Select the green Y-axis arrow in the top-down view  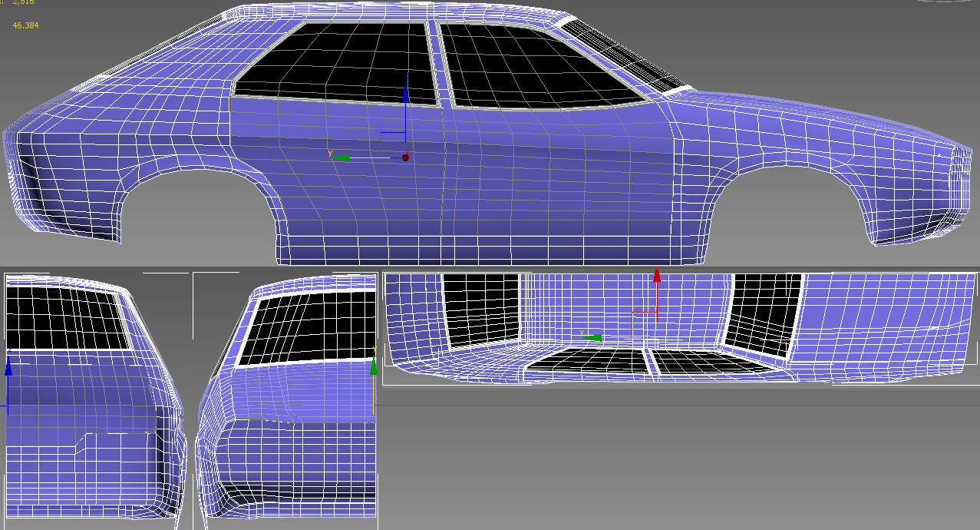592,337
